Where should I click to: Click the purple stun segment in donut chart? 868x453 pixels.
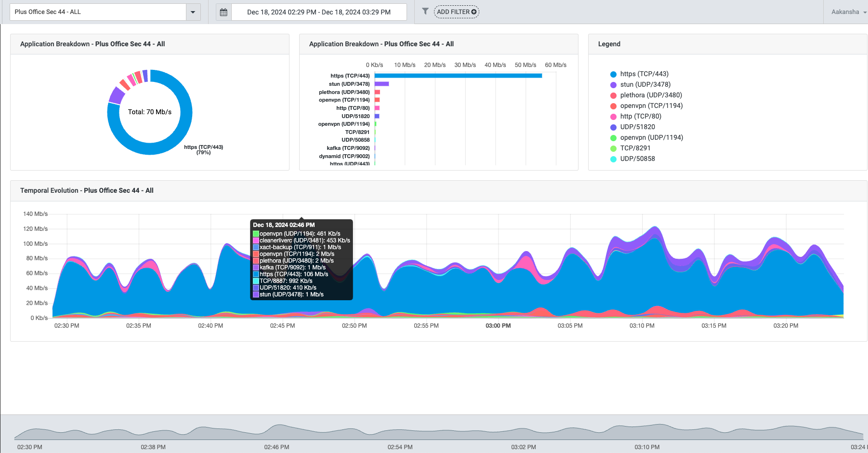click(x=116, y=95)
